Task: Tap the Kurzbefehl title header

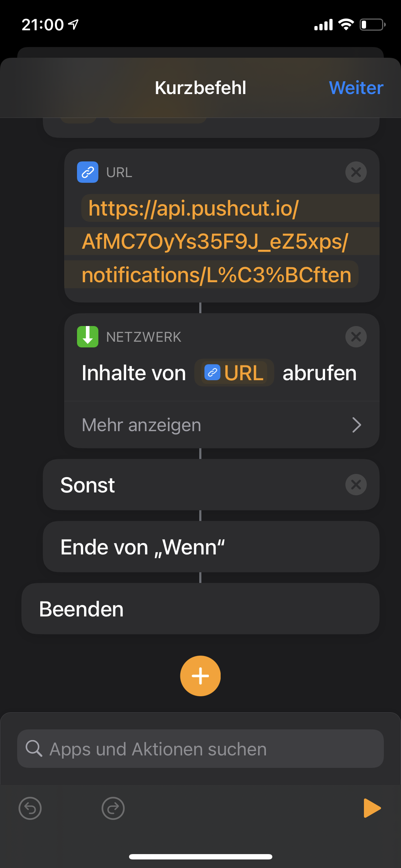Action: (200, 88)
